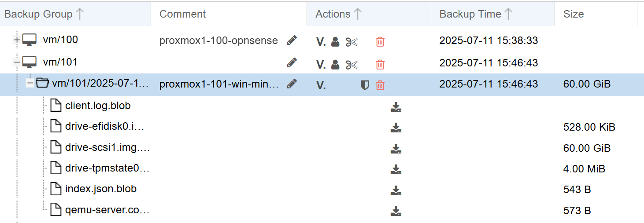Download index.json.blob file
This screenshot has height=223, width=644.
(396, 191)
